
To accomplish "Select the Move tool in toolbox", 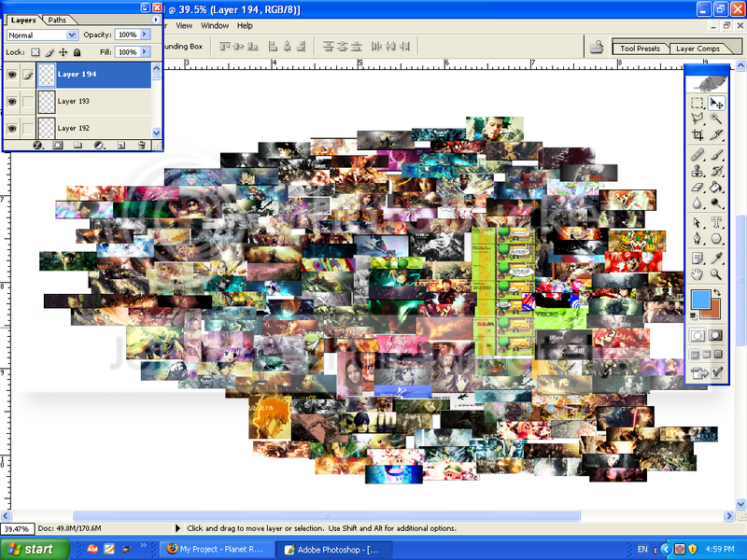I will (x=716, y=104).
